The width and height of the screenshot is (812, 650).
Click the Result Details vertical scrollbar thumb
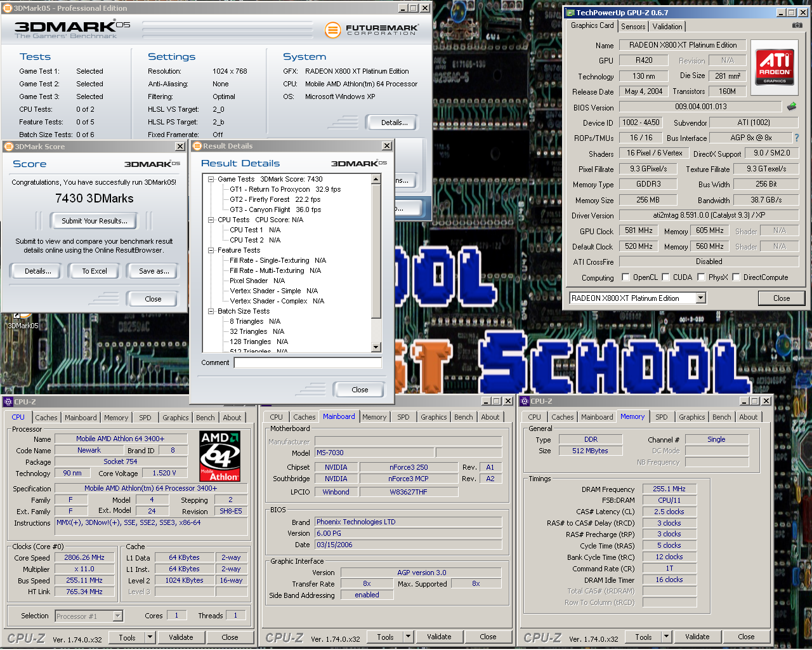[376, 251]
